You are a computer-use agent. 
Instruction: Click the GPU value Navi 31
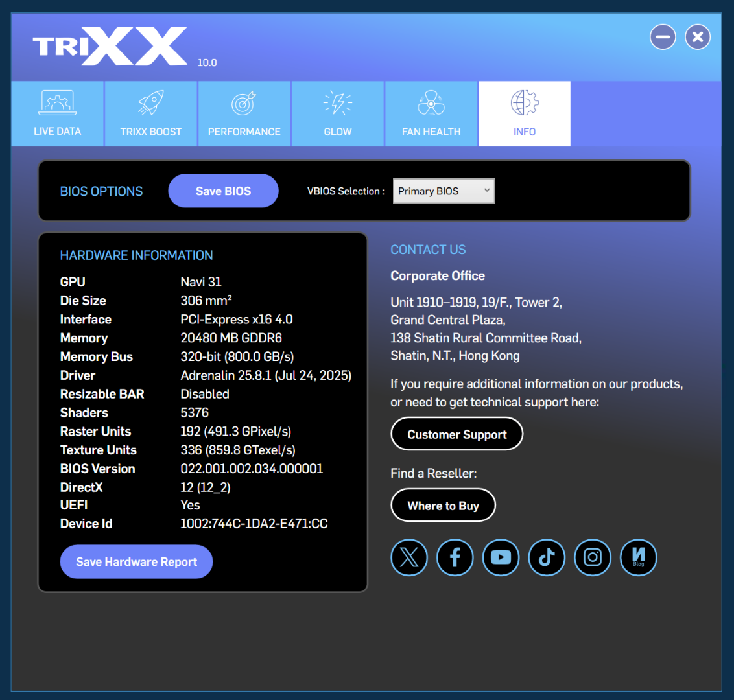[x=201, y=282]
